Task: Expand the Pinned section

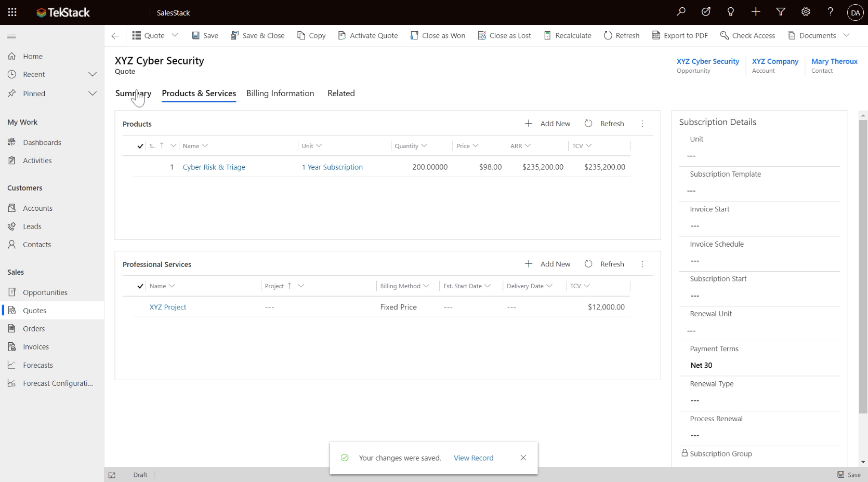Action: click(93, 93)
